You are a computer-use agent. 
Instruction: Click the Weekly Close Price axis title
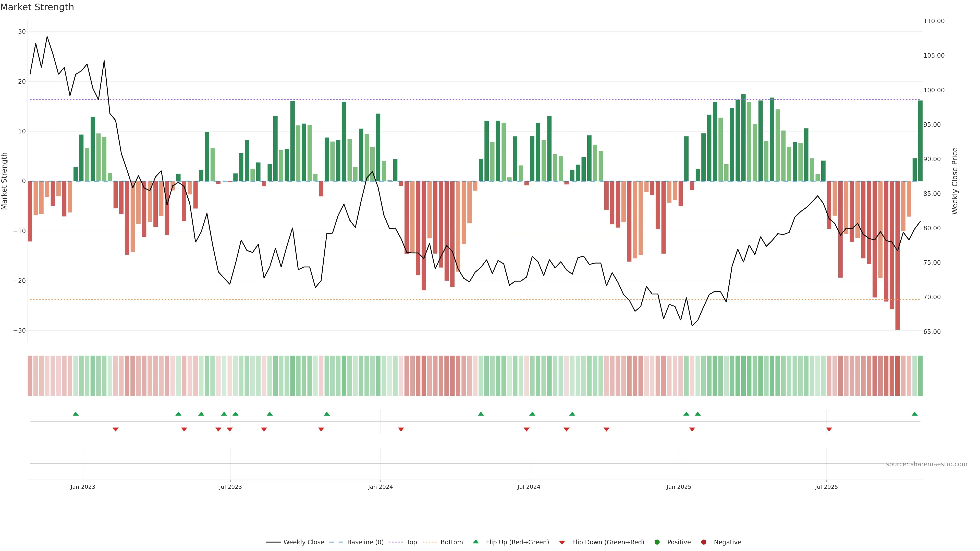click(955, 181)
